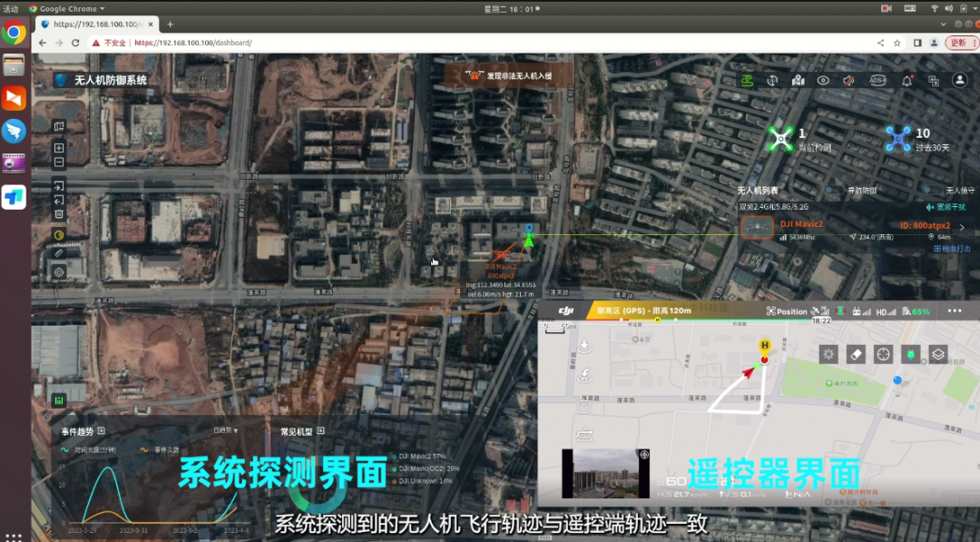Image resolution: width=980 pixels, height=542 pixels.
Task: Open the notification bell alerts
Action: tap(906, 81)
